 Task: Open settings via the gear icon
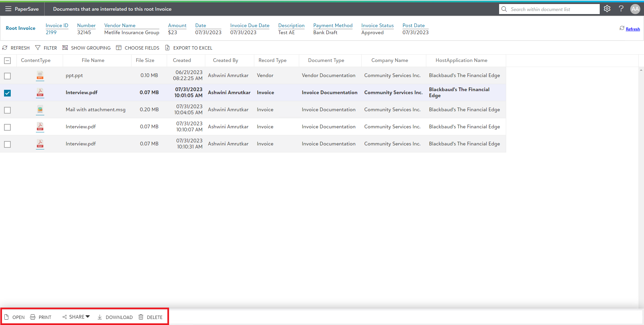pyautogui.click(x=607, y=9)
